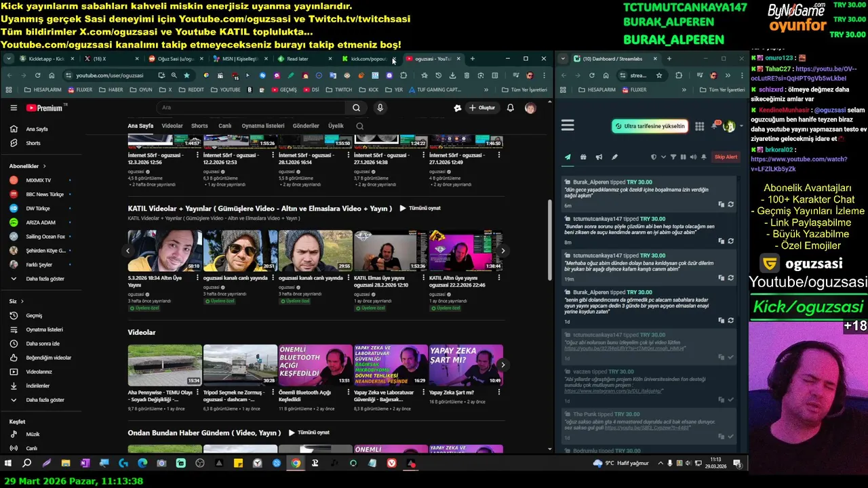Switch to the Oynatma listeleri tab
This screenshot has height=488, width=868.
tap(263, 126)
